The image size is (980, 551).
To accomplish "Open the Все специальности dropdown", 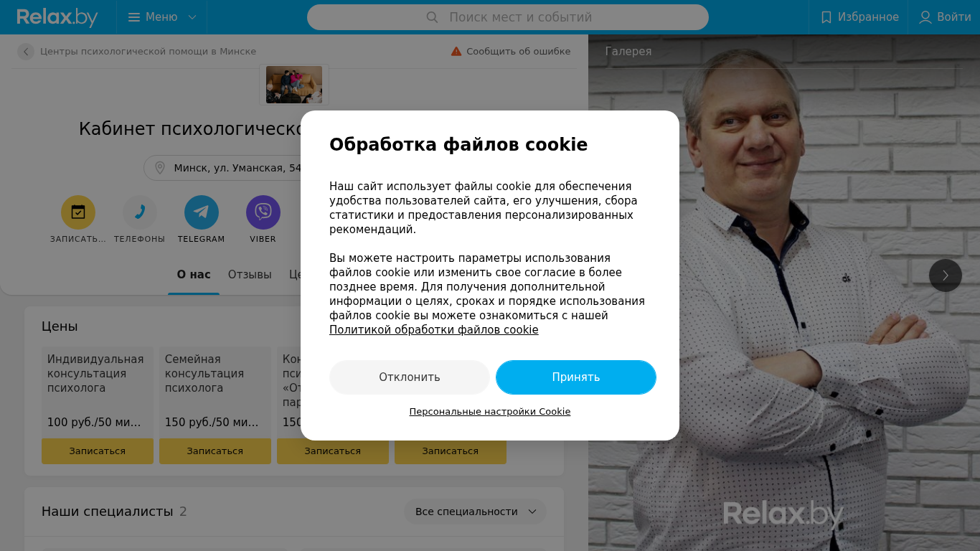I will (476, 512).
